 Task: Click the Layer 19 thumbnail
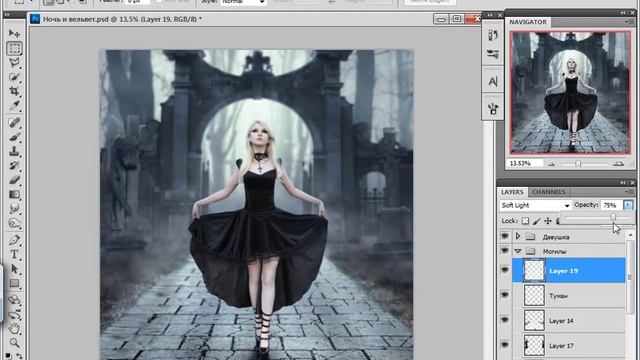point(534,270)
